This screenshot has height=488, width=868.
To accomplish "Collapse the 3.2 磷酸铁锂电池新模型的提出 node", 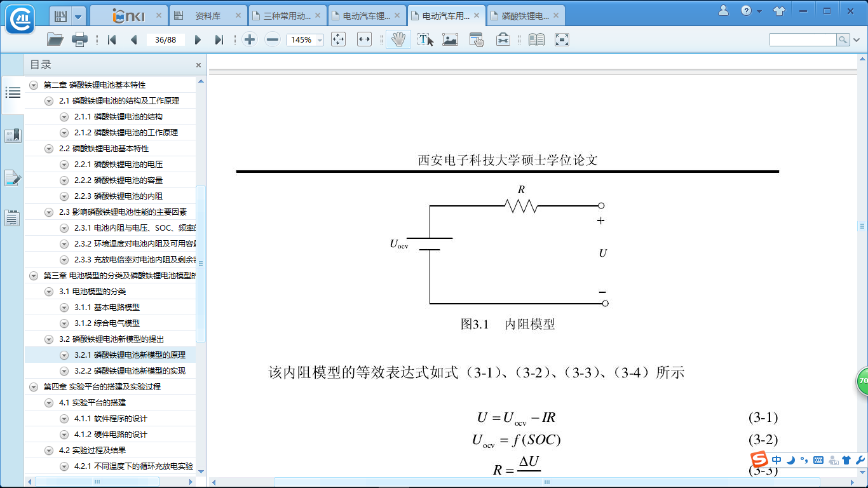I will [x=49, y=339].
